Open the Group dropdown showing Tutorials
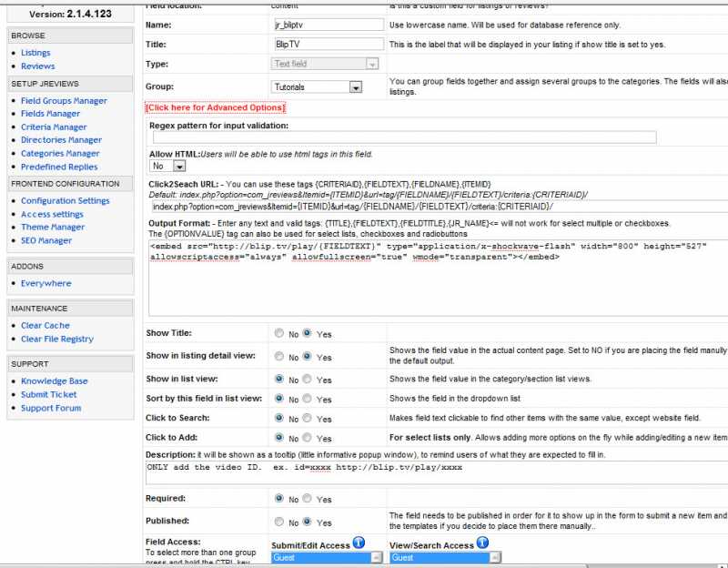The width and height of the screenshot is (728, 568). click(x=316, y=86)
